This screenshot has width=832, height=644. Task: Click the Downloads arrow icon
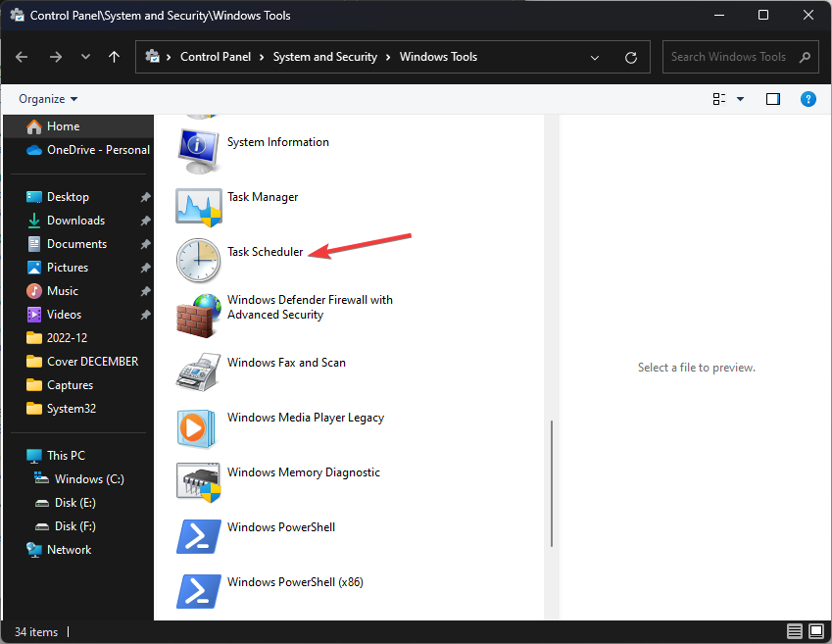coord(34,221)
